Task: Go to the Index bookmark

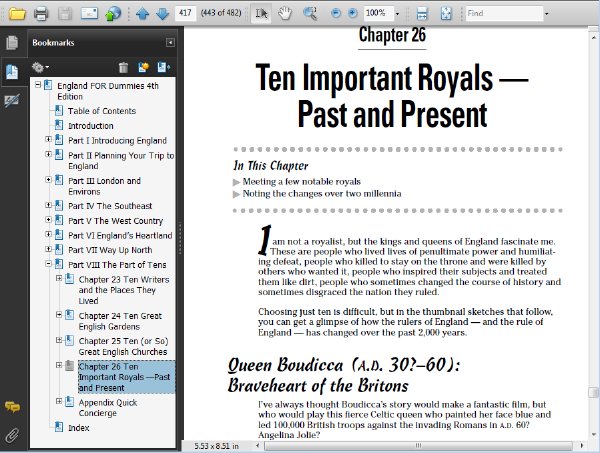Action: 78,428
